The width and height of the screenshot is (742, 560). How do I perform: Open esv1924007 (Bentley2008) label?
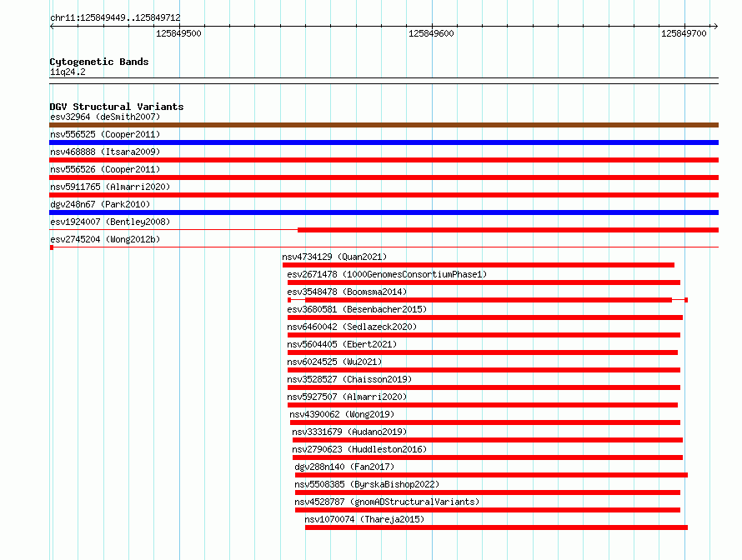(110, 222)
